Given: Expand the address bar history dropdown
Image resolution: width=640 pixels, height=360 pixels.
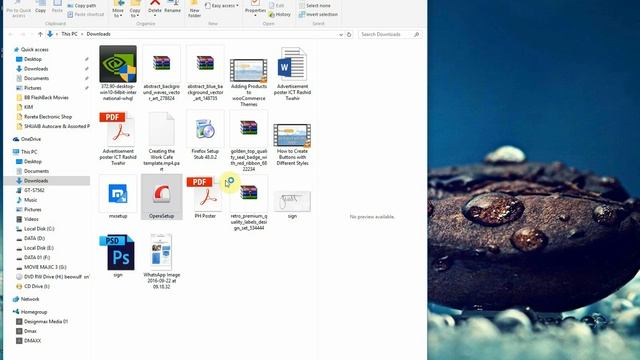Looking at the screenshot, I should [x=341, y=35].
